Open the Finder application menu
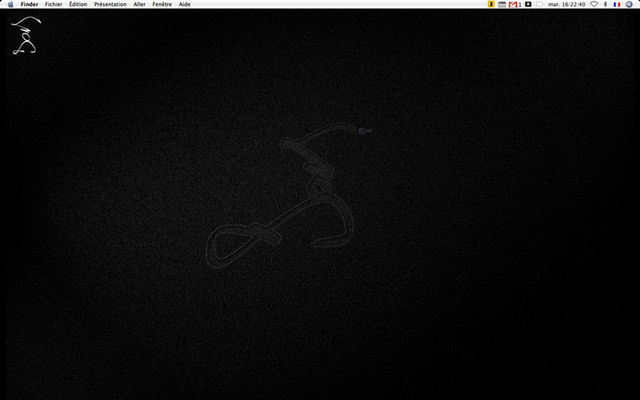 coord(29,4)
